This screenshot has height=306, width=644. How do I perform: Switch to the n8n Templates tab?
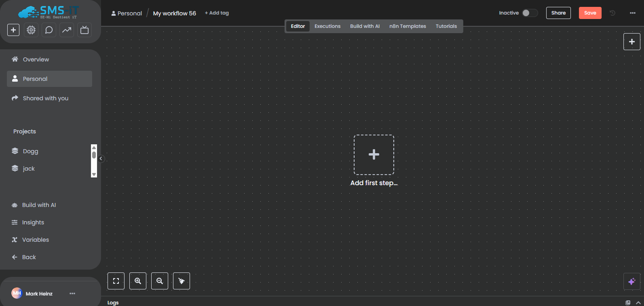pos(408,26)
